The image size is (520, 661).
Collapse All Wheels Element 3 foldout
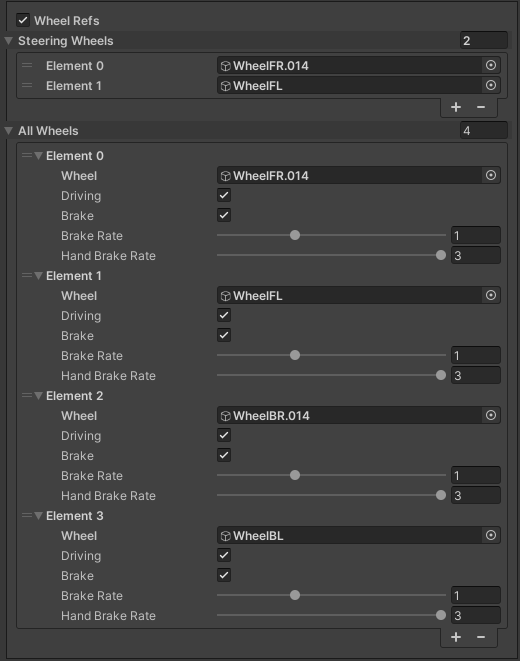click(x=38, y=516)
